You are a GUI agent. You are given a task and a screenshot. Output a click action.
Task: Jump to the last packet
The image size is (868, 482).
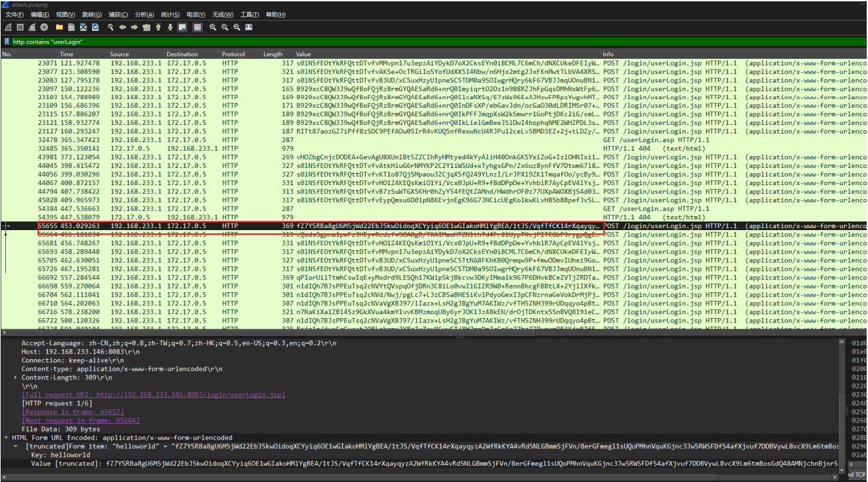[170, 27]
